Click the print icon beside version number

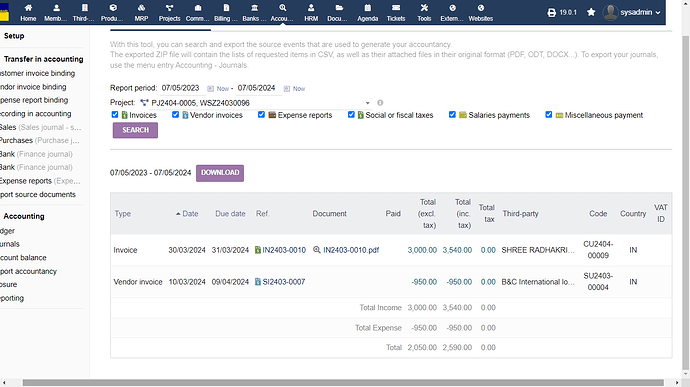click(551, 12)
